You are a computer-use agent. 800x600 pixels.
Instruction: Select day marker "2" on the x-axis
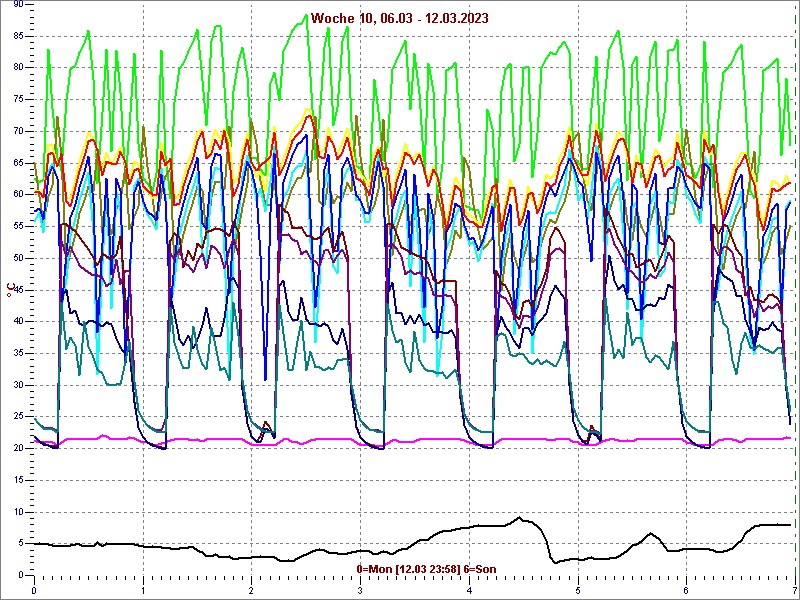click(x=251, y=590)
